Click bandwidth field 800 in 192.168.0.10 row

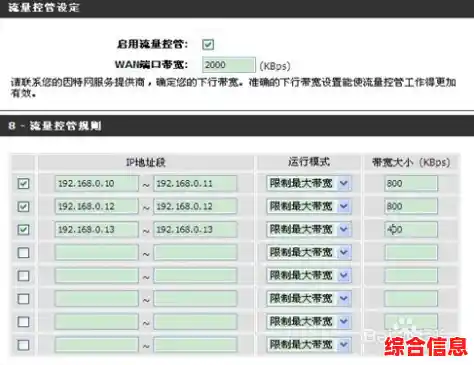(x=411, y=183)
